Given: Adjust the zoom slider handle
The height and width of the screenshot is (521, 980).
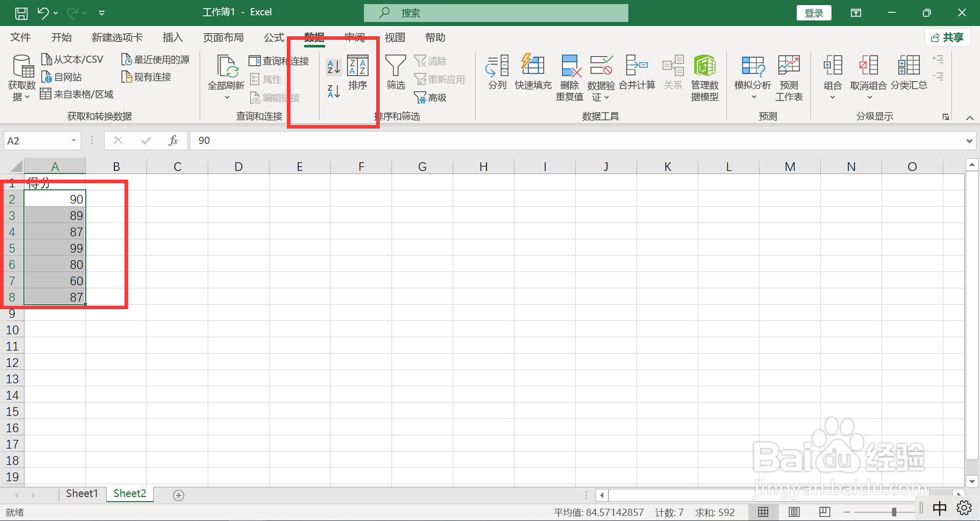Looking at the screenshot, I should point(894,512).
